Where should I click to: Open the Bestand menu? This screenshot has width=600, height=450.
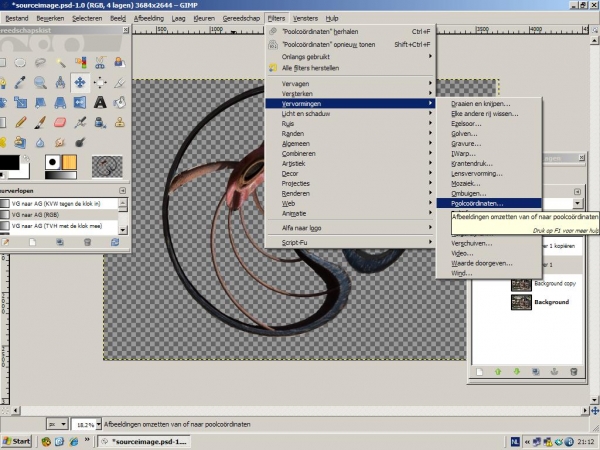click(x=16, y=18)
